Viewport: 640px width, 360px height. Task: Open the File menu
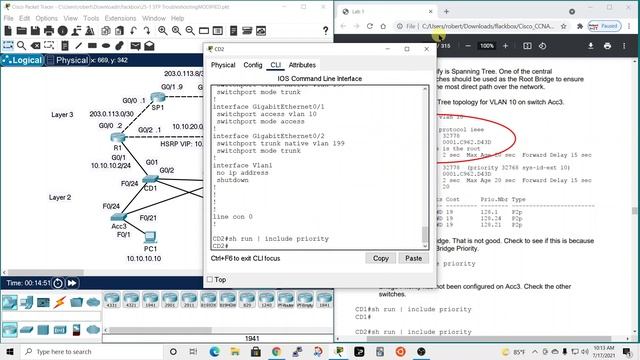click(x=8, y=18)
